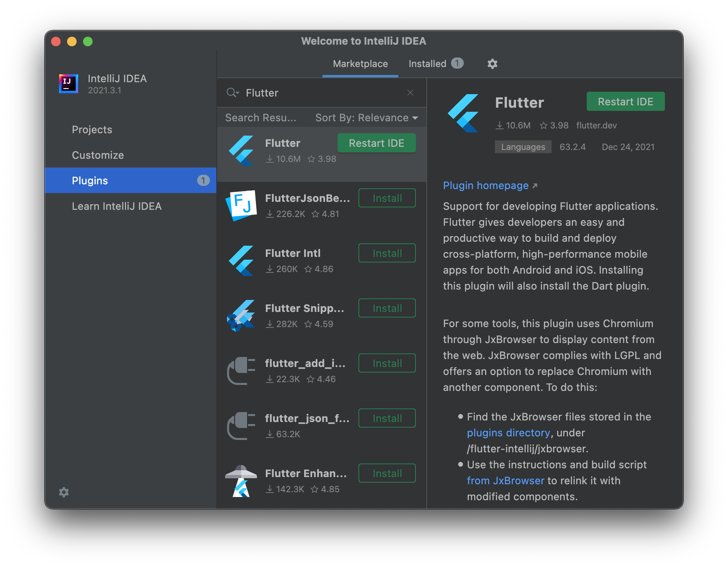Click the Flutter 10.6M downloads icon in results
Viewport: 728px width, 568px height.
pos(270,159)
